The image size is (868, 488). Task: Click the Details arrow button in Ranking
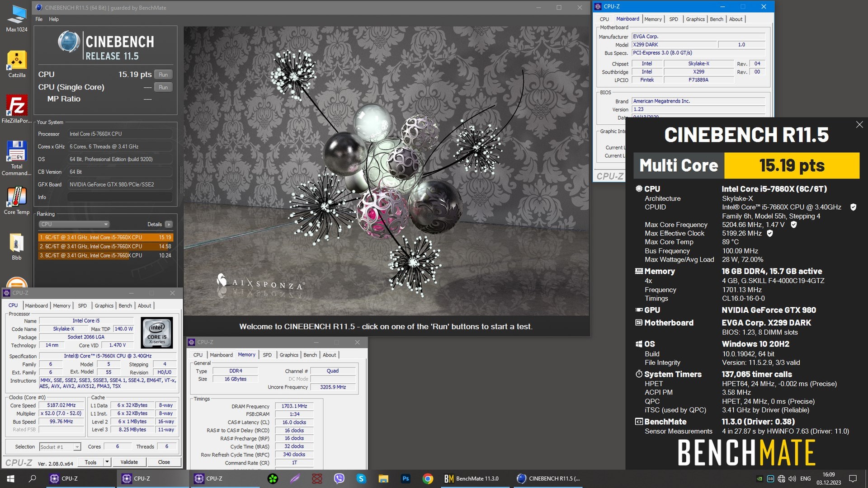pyautogui.click(x=169, y=224)
